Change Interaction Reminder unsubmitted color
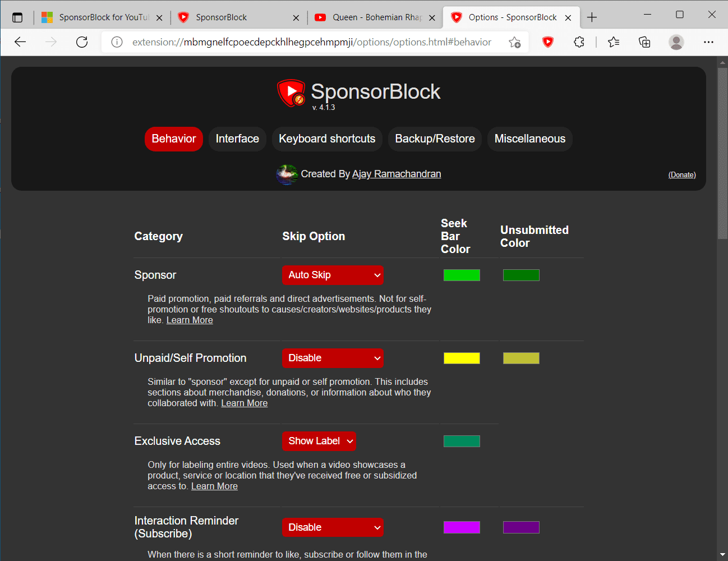Viewport: 728px width, 561px height. (521, 527)
